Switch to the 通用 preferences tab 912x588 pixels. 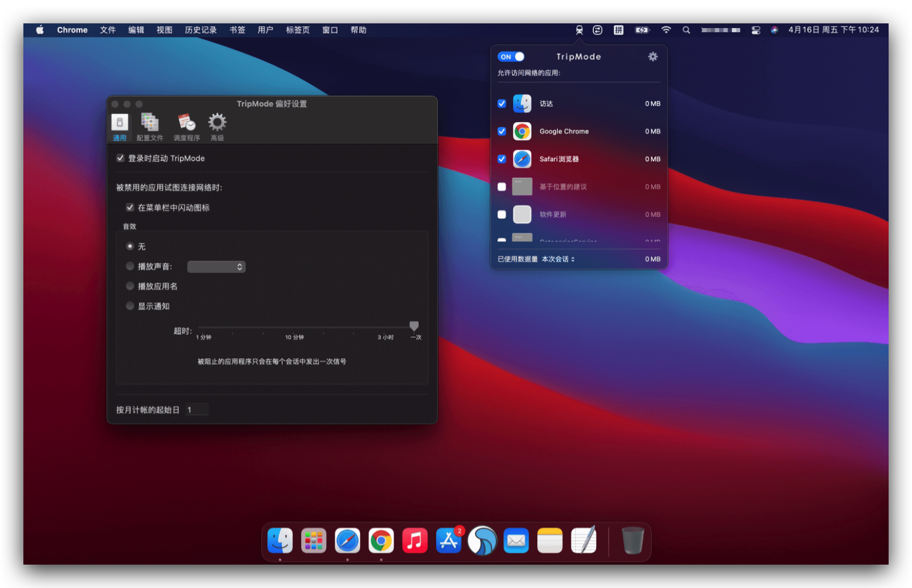click(119, 127)
